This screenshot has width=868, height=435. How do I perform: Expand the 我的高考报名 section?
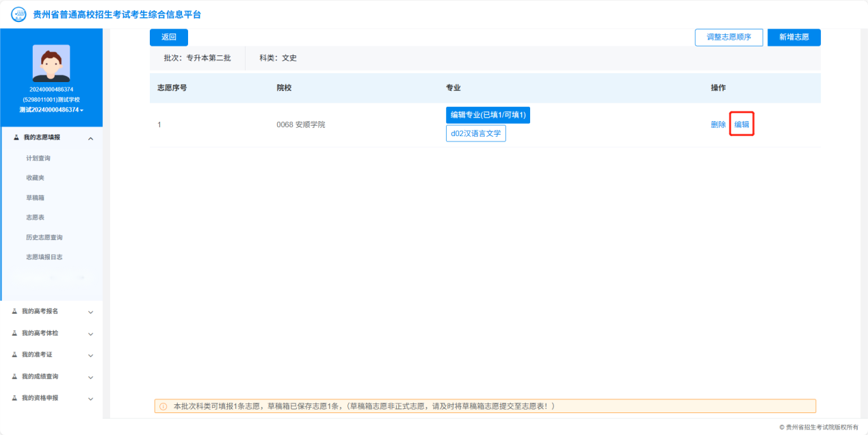click(x=51, y=311)
